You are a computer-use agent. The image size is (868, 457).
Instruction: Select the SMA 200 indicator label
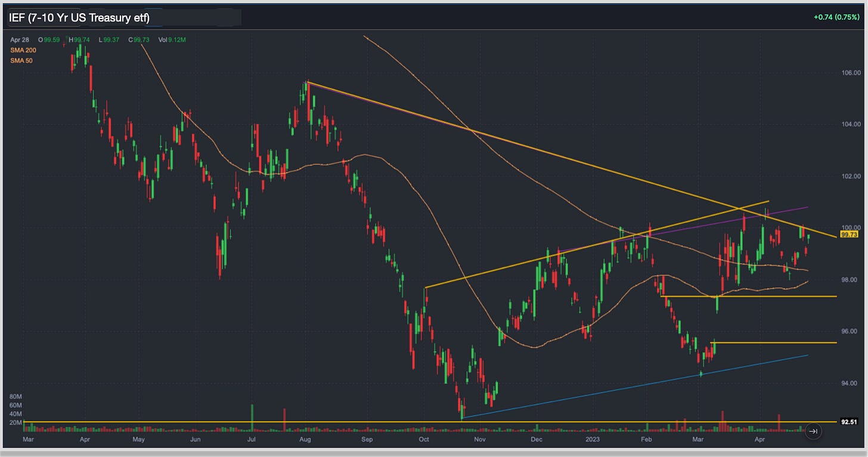pos(23,50)
